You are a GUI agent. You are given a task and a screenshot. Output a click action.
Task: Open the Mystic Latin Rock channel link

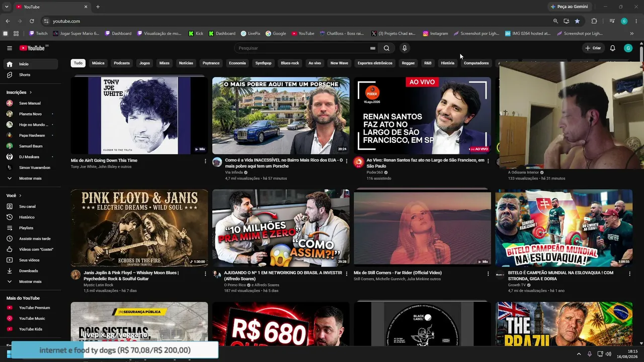coord(99,285)
